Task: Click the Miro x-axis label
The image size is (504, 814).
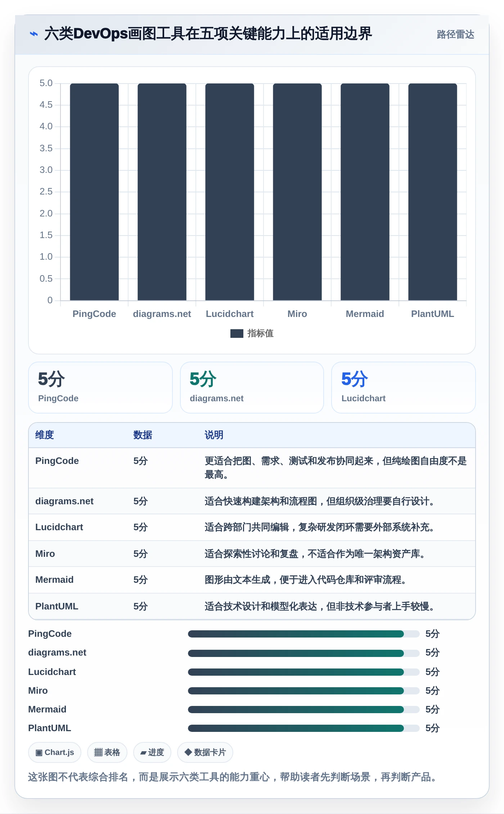Action: click(297, 314)
